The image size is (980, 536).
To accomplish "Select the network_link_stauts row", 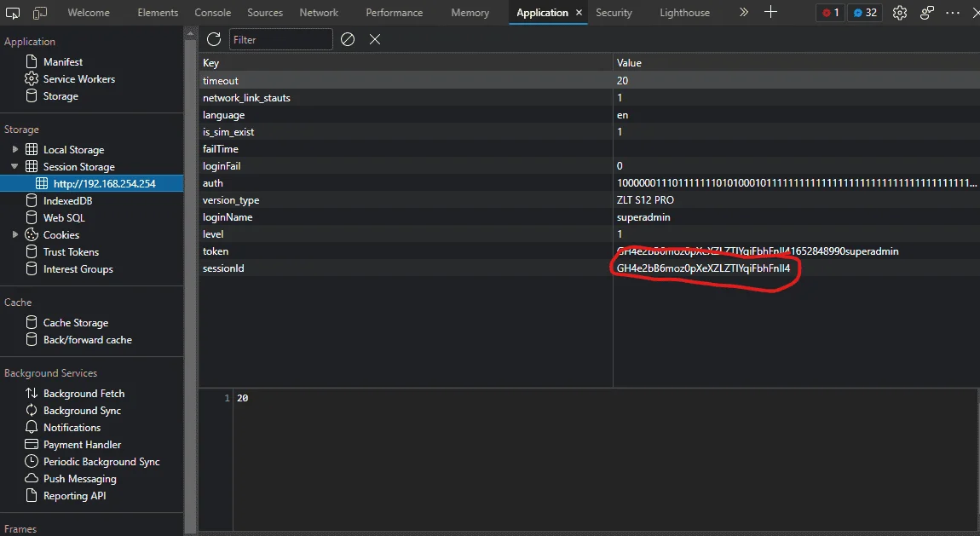I will point(590,97).
